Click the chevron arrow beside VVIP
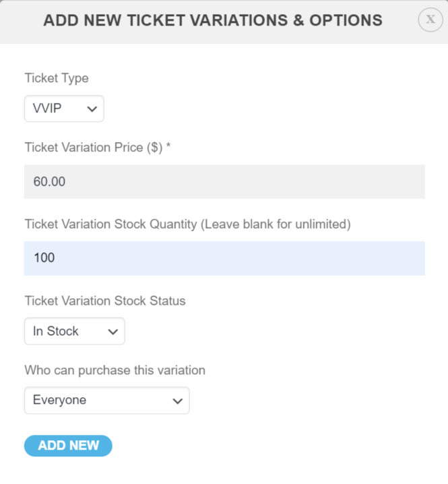This screenshot has height=484, width=448. 92,109
